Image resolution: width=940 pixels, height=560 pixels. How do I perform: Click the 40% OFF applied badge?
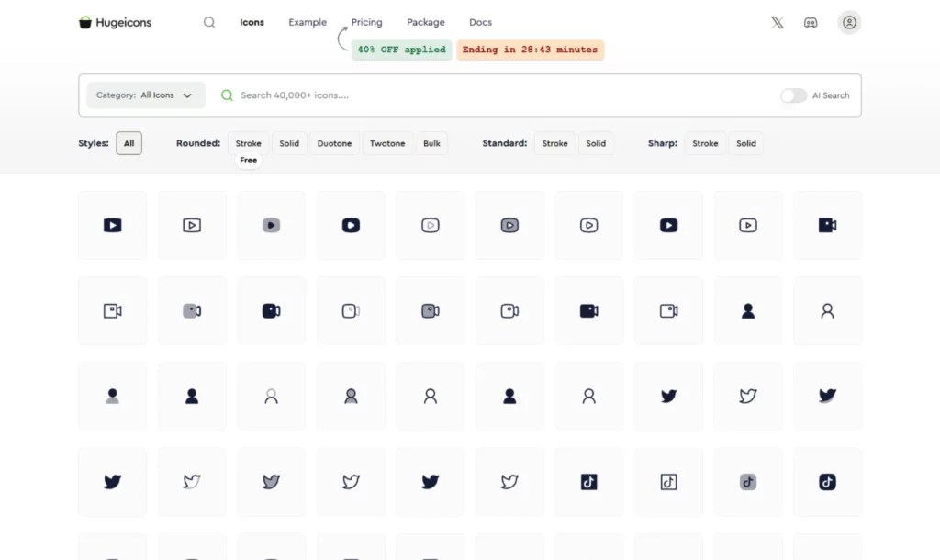402,50
